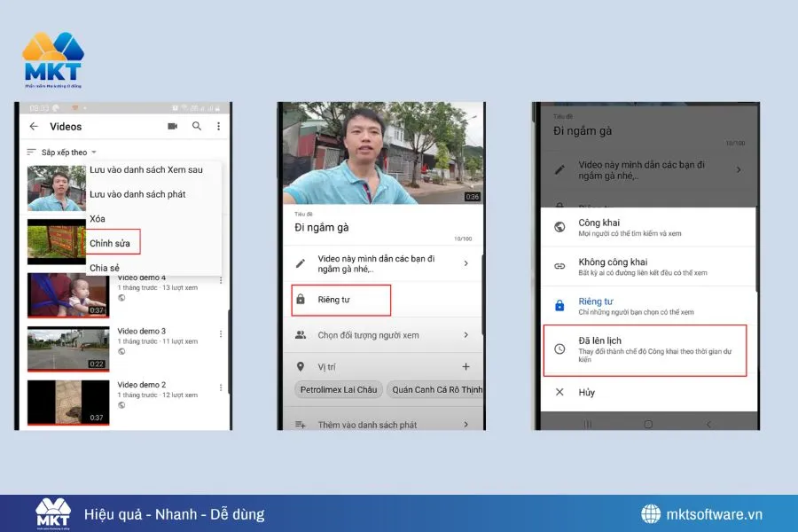The image size is (798, 532).
Task: Expand Thêm vào danh sách phát row
Action: tap(381, 425)
